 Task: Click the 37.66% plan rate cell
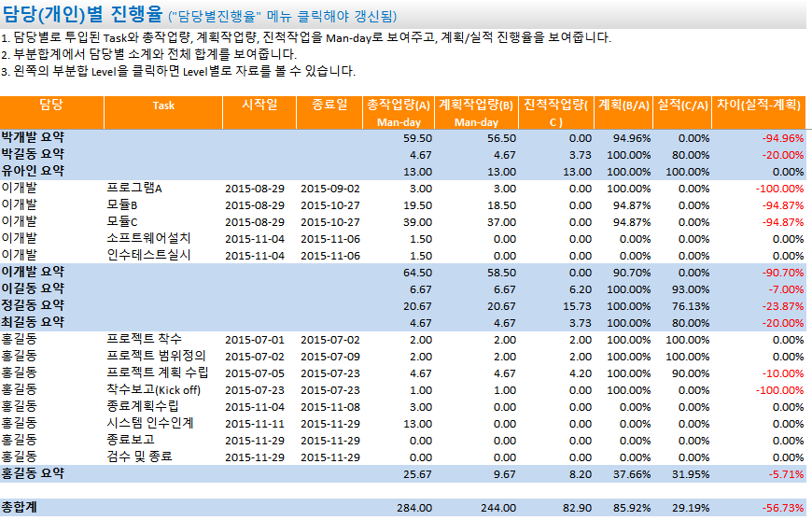tap(632, 474)
